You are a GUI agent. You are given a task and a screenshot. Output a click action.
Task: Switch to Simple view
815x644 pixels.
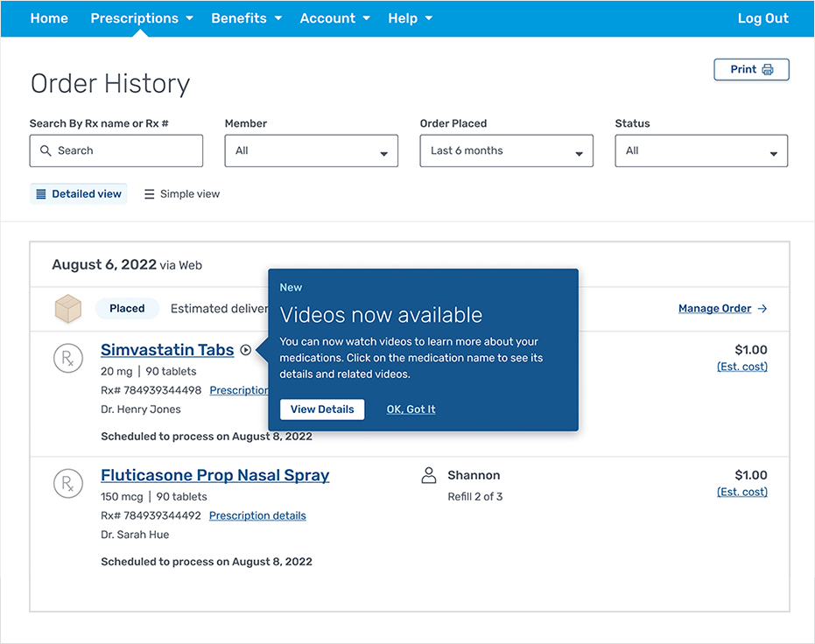pyautogui.click(x=181, y=193)
